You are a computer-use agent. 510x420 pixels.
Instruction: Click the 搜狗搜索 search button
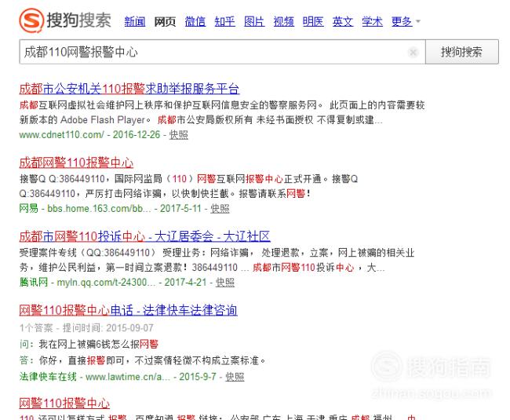pyautogui.click(x=462, y=52)
